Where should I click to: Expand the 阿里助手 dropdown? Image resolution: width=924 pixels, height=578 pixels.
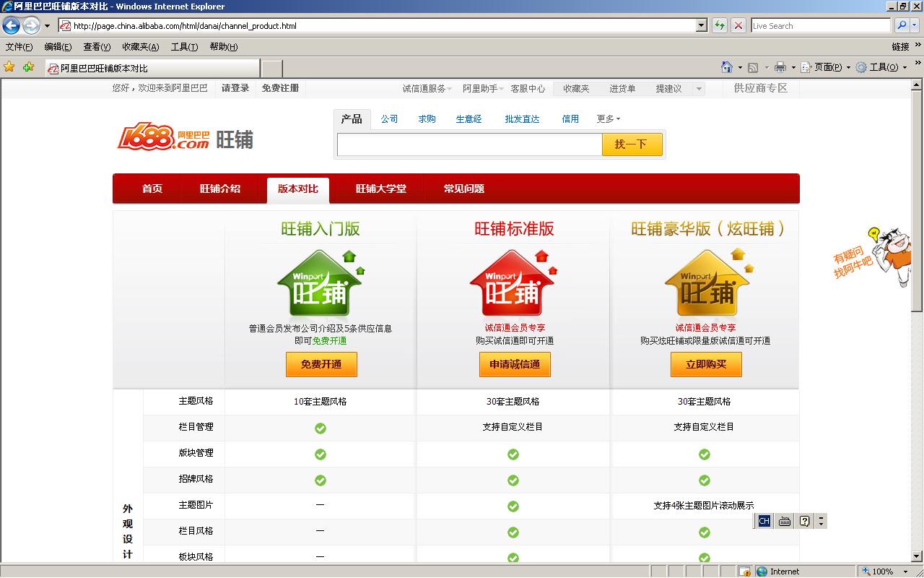coord(483,89)
